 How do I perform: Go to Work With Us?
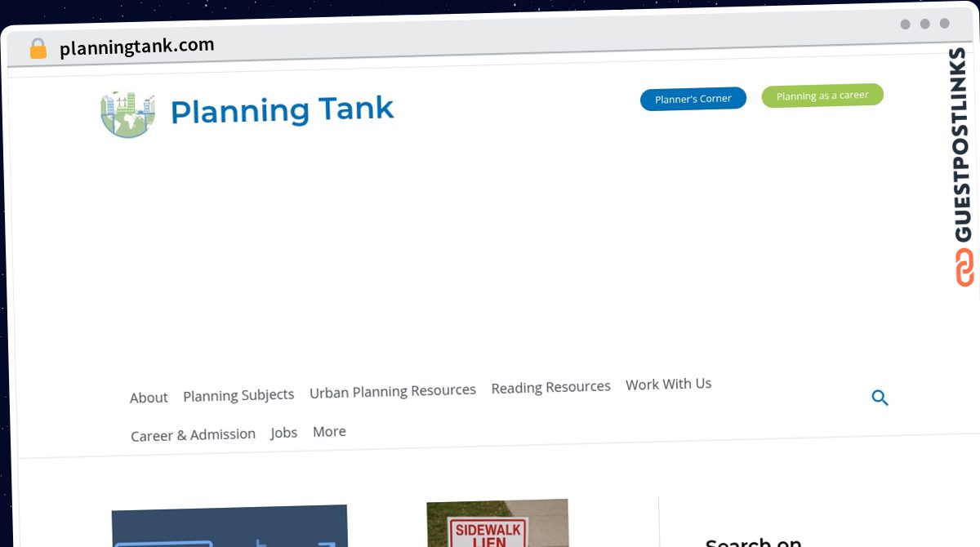(x=668, y=384)
